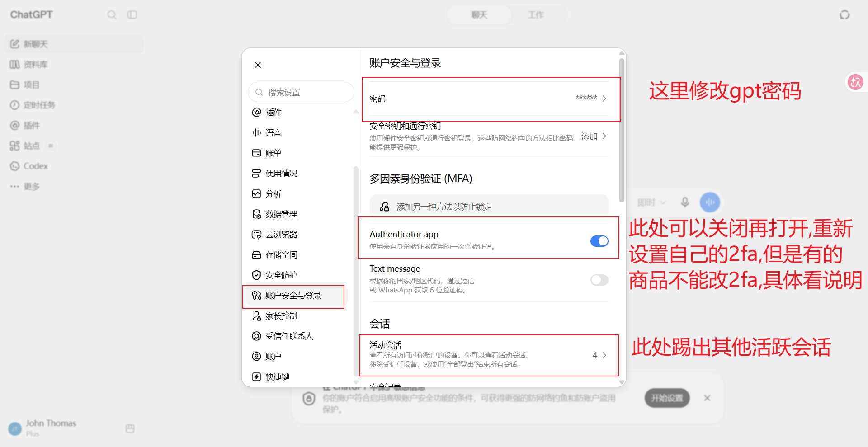The image size is (868, 447).
Task: Click the temporary chat icon at top right
Action: tap(844, 15)
